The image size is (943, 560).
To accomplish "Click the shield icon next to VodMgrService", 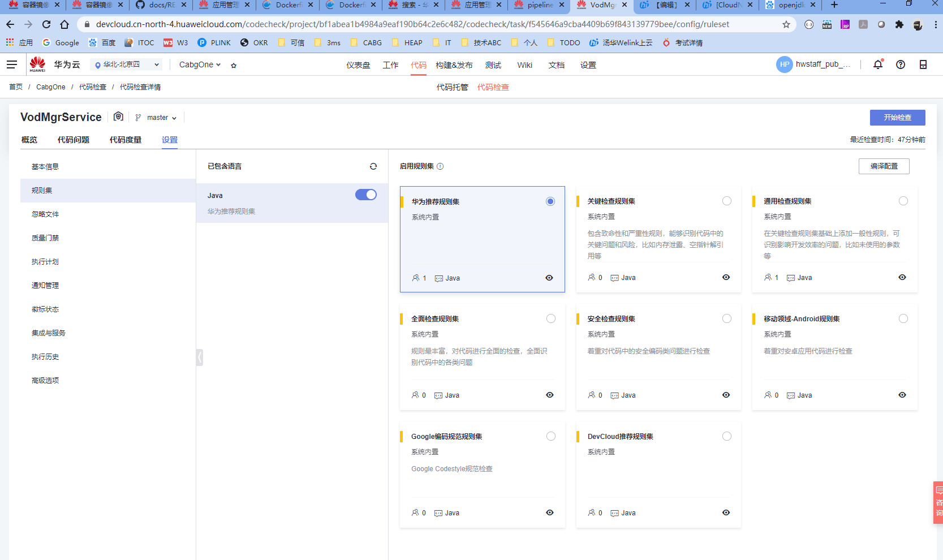I will click(x=118, y=117).
